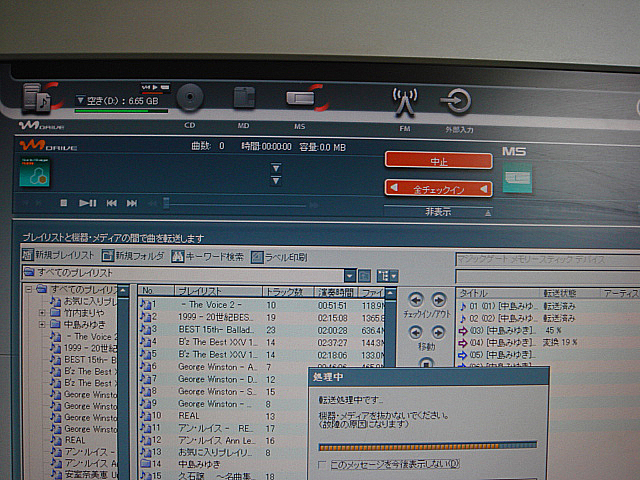Select row 4 B'z The Best XXV

[261, 342]
